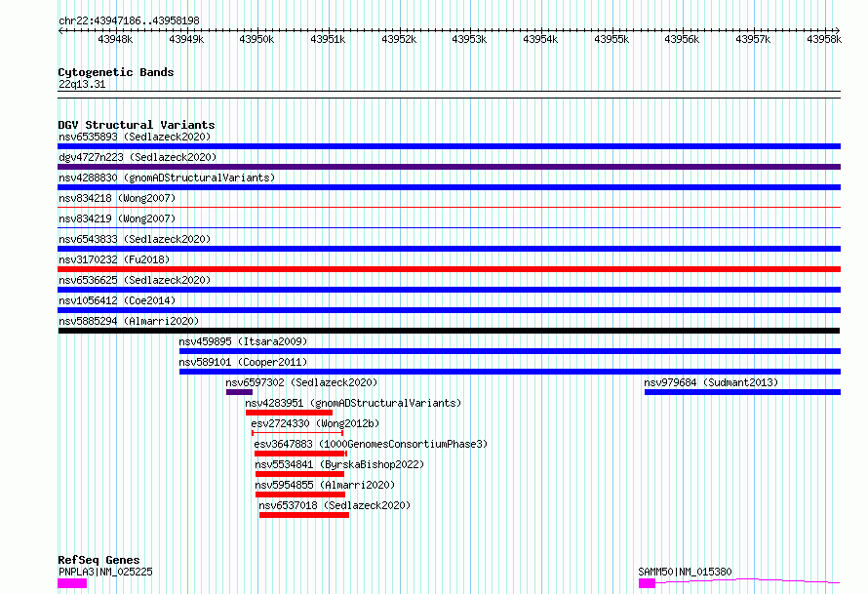The height and width of the screenshot is (594, 868).
Task: Open nsv4288830 (gnomADStructuralVariants) label
Action: pos(167,178)
